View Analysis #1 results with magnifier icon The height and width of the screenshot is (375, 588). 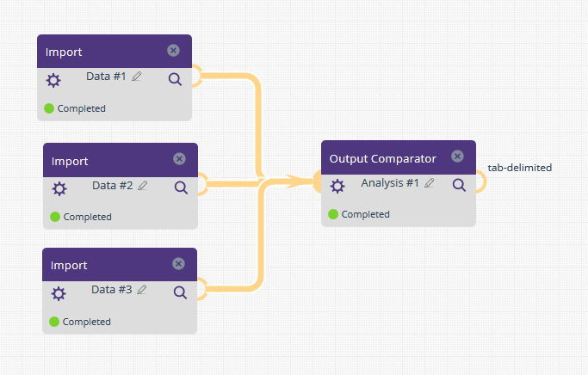coord(459,185)
